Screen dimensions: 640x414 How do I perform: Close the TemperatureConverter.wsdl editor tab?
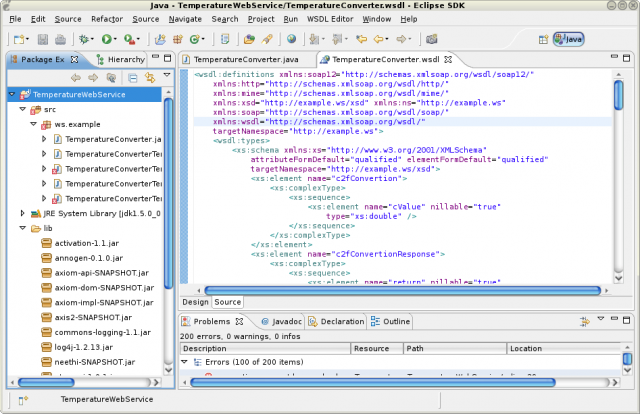click(x=448, y=60)
